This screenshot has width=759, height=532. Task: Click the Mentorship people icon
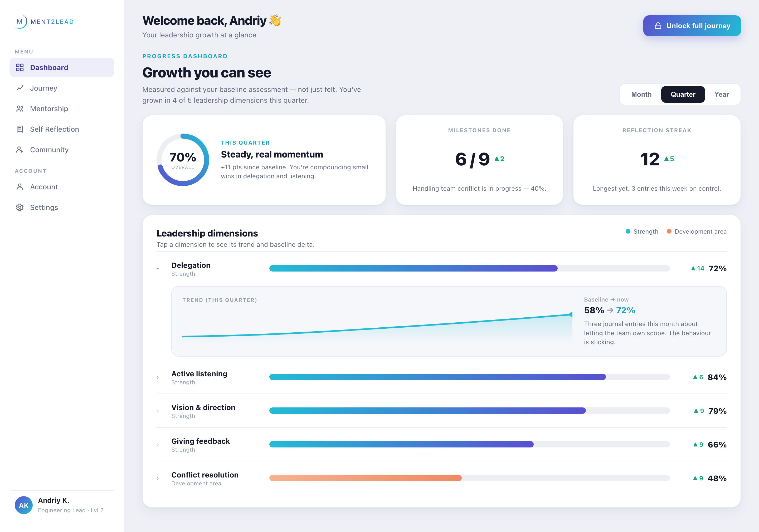(20, 109)
